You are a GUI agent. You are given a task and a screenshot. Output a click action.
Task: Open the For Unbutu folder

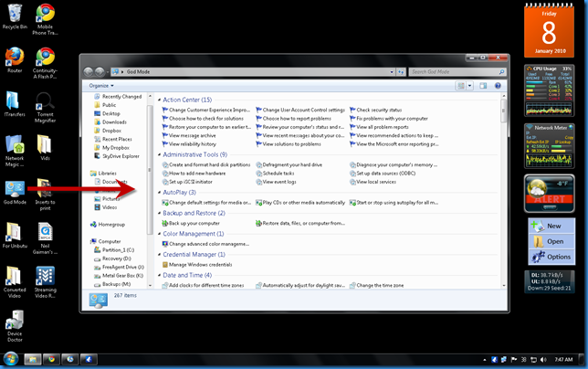tap(15, 235)
